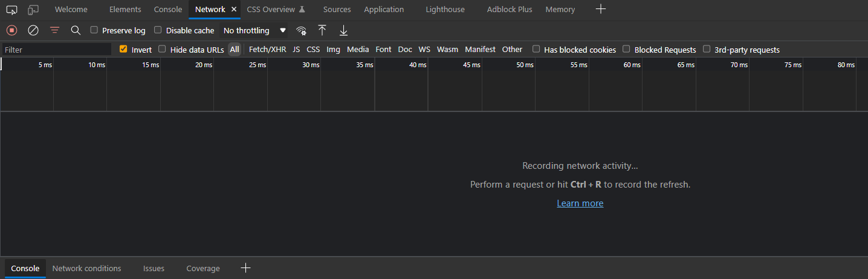The image size is (868, 279).
Task: Select the All request type filter
Action: coord(235,50)
